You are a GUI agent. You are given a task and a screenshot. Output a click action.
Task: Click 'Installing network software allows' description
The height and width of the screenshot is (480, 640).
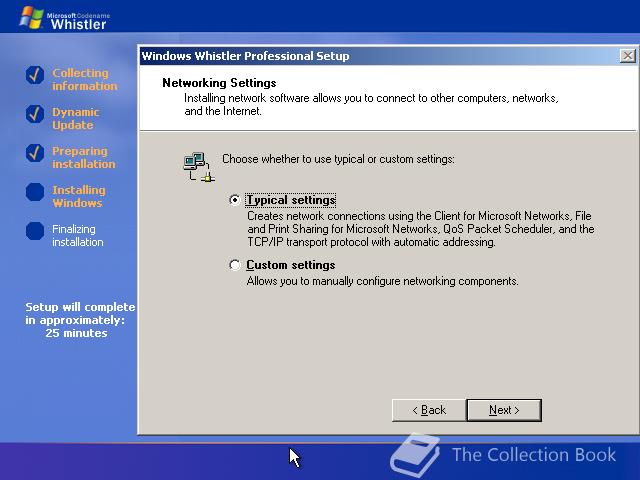[x=371, y=104]
